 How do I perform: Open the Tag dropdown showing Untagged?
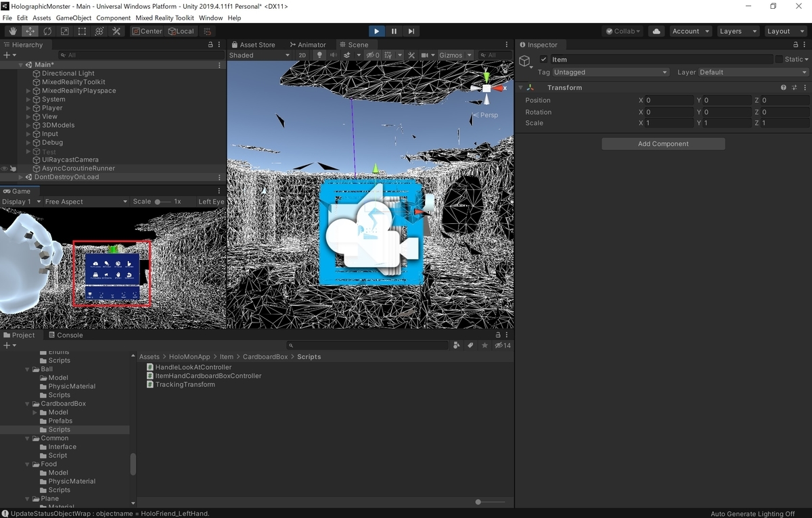(611, 72)
